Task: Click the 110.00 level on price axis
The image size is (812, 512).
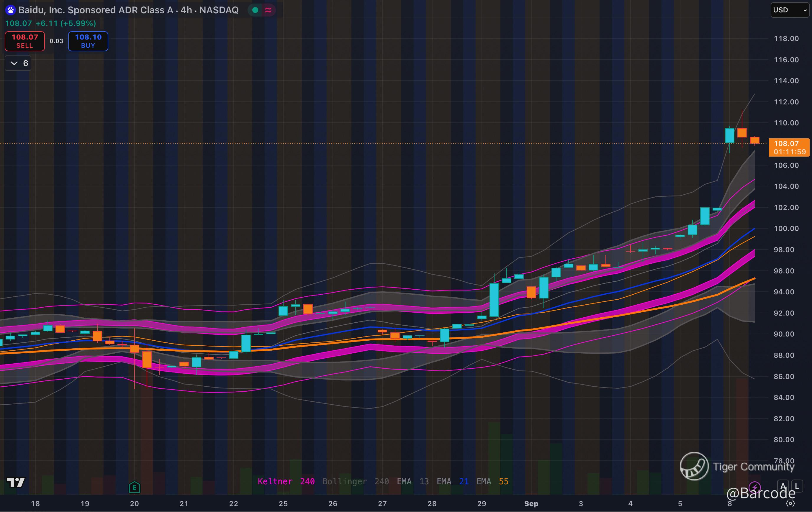Action: 786,123
